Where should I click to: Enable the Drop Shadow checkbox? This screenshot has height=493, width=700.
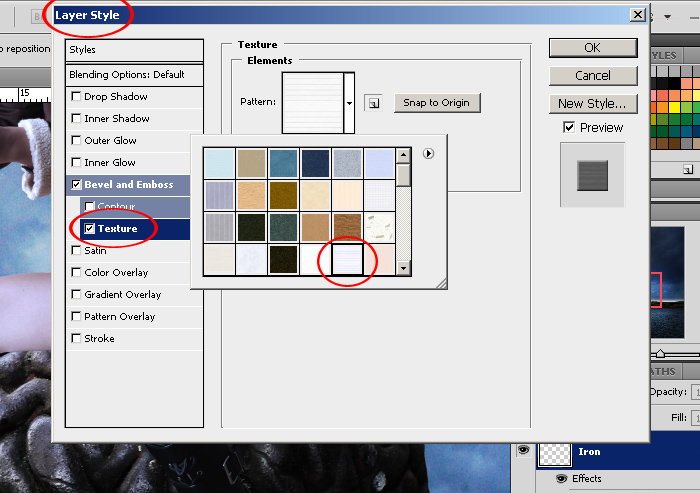click(76, 97)
